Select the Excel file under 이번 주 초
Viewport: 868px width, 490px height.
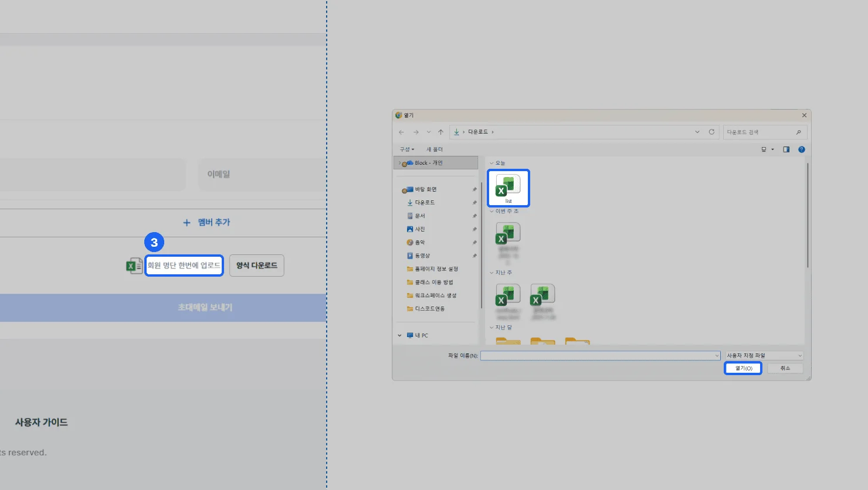pos(508,243)
